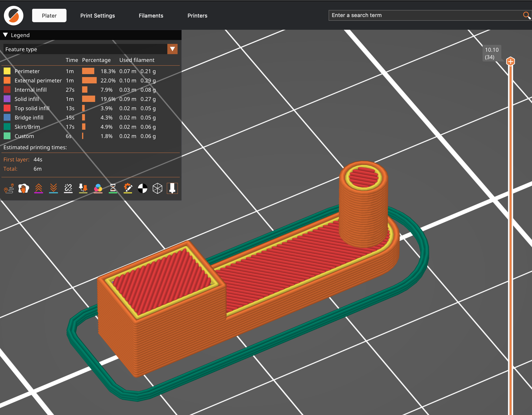Show deretractions with down-chevrons icon

(x=53, y=188)
